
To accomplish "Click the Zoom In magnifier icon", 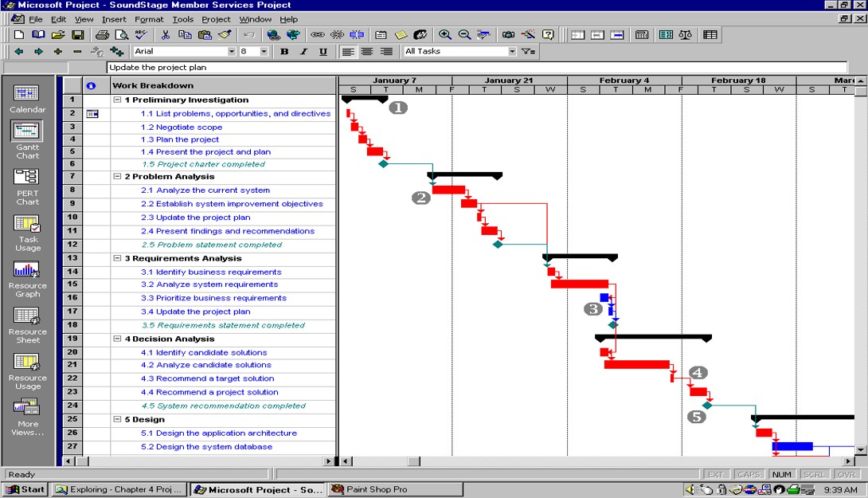I will tap(445, 35).
